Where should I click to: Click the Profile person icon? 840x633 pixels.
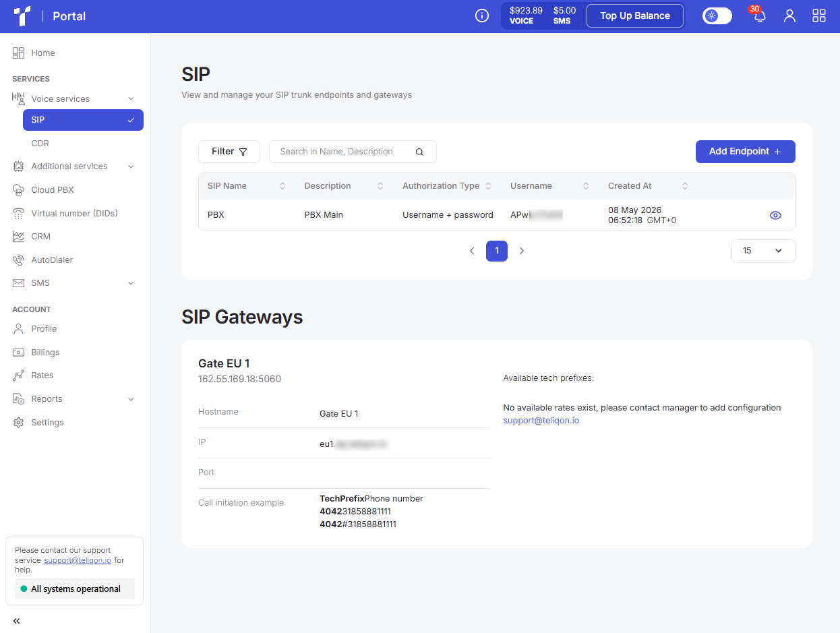click(x=19, y=329)
